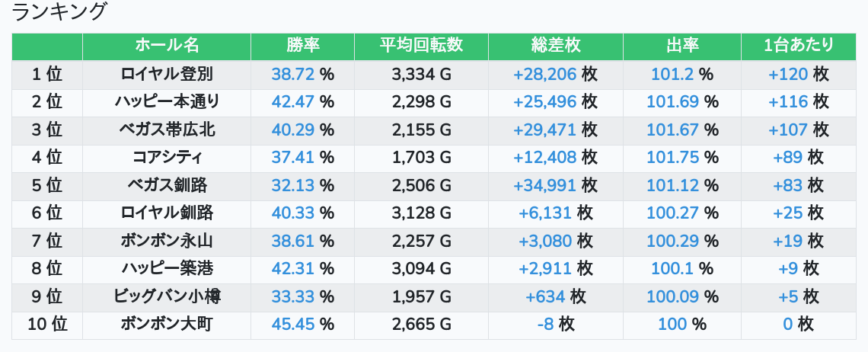Click the ランキング heading
Image resolution: width=868 pixels, height=352 pixels.
(60, 12)
